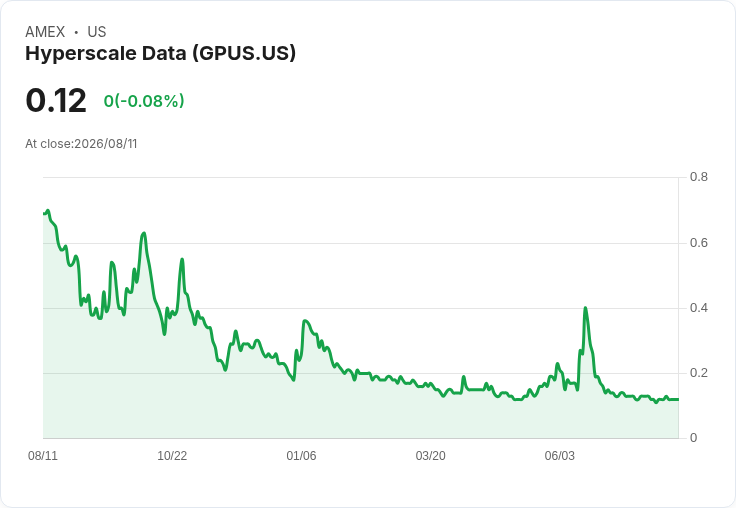Click the US market label
The width and height of the screenshot is (736, 508).
[97, 32]
